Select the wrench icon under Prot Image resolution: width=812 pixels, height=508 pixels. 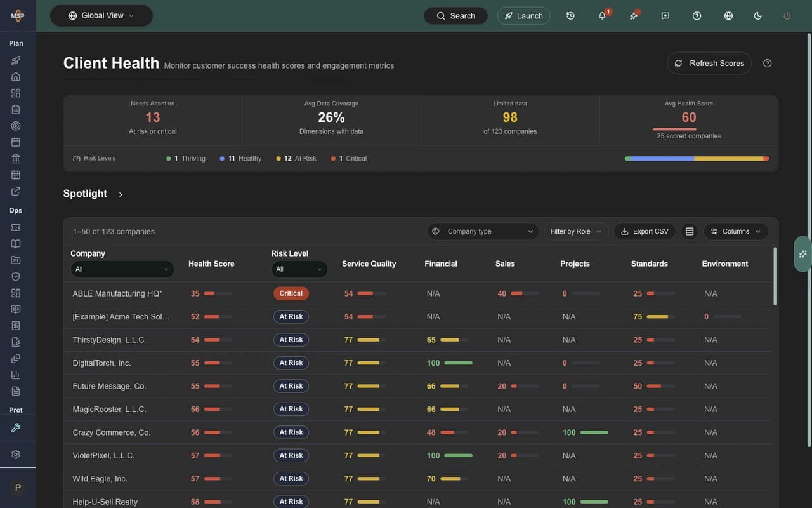coord(16,427)
